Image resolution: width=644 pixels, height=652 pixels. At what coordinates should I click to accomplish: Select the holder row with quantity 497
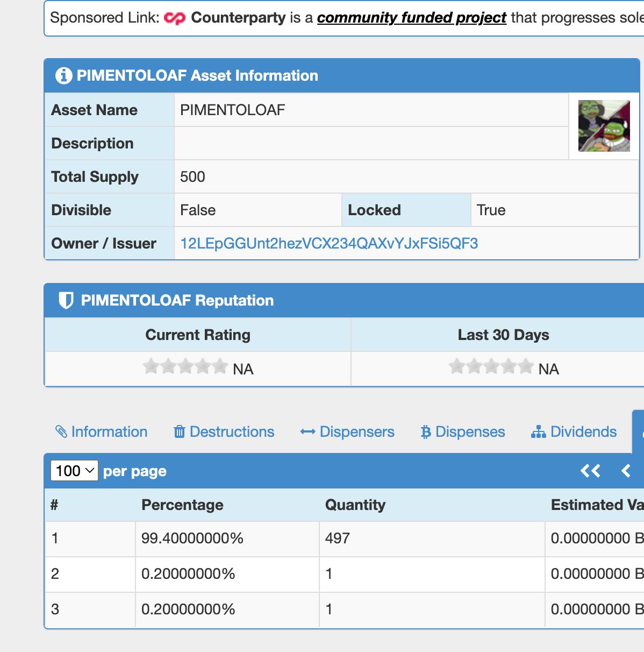338,538
